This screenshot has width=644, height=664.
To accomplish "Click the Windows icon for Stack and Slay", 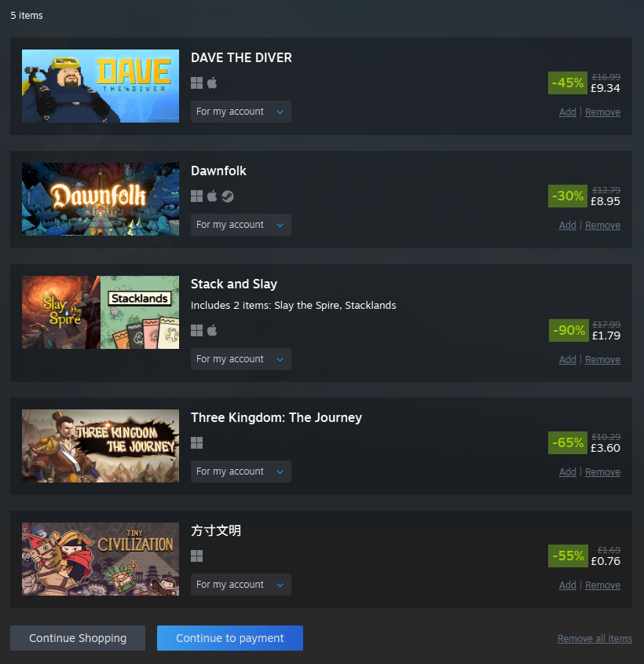I will (197, 330).
